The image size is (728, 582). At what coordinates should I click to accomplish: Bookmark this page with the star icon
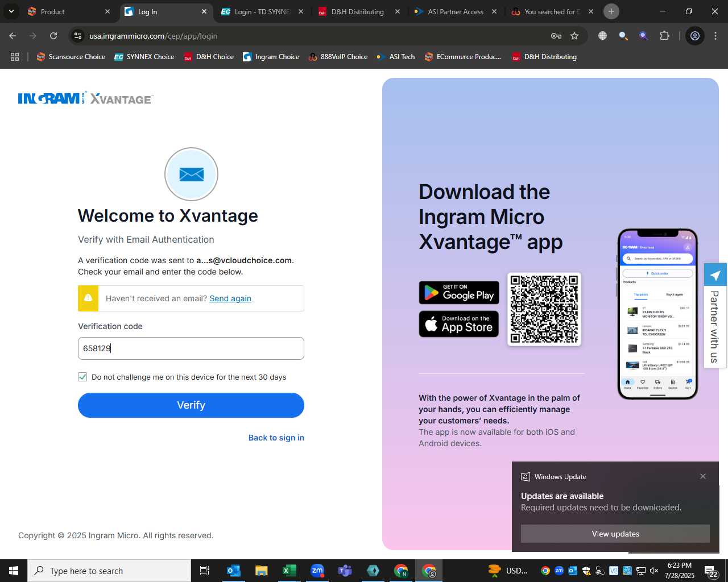click(x=574, y=36)
